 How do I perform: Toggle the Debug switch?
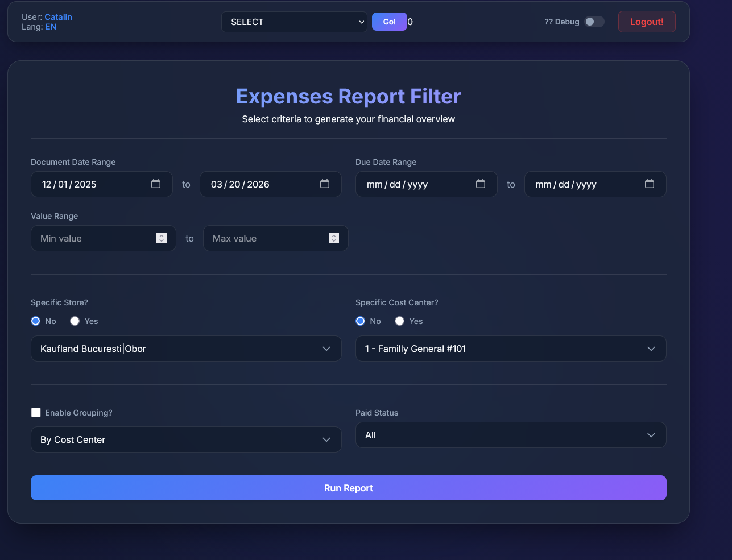594,22
